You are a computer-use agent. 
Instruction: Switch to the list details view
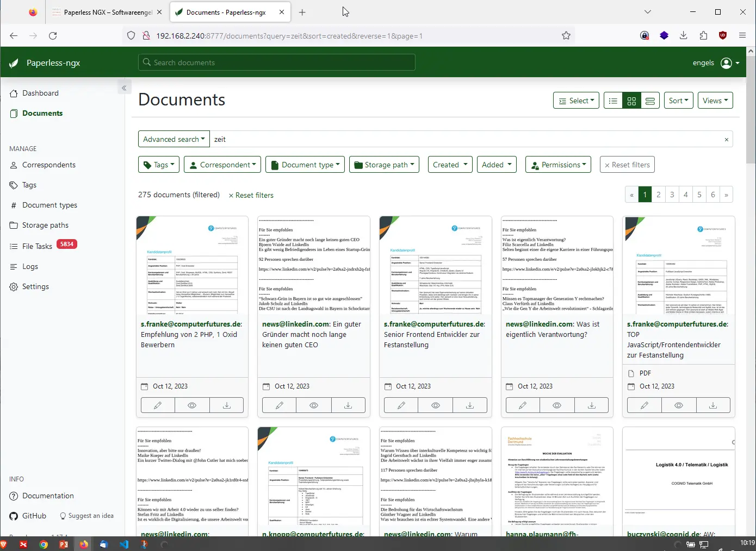click(613, 101)
